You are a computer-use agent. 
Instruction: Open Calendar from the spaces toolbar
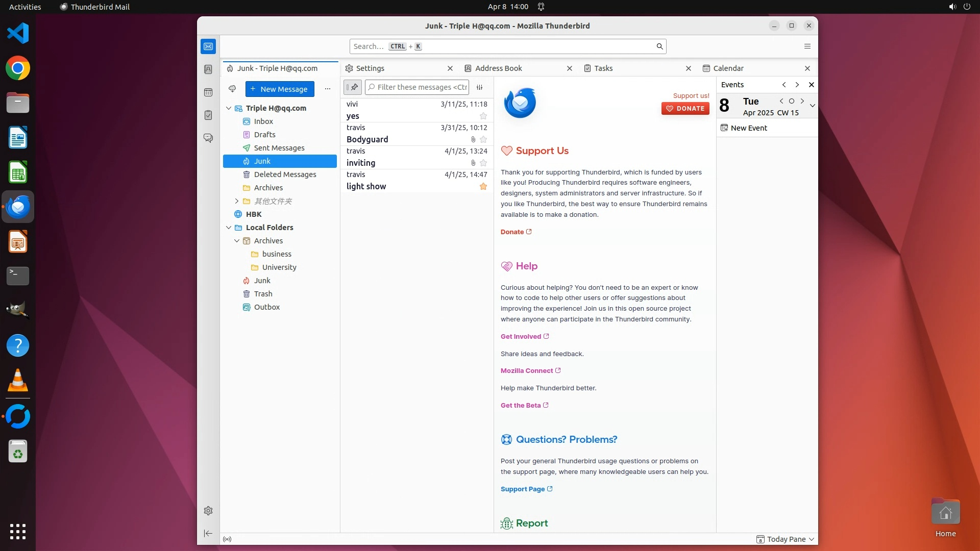(208, 92)
